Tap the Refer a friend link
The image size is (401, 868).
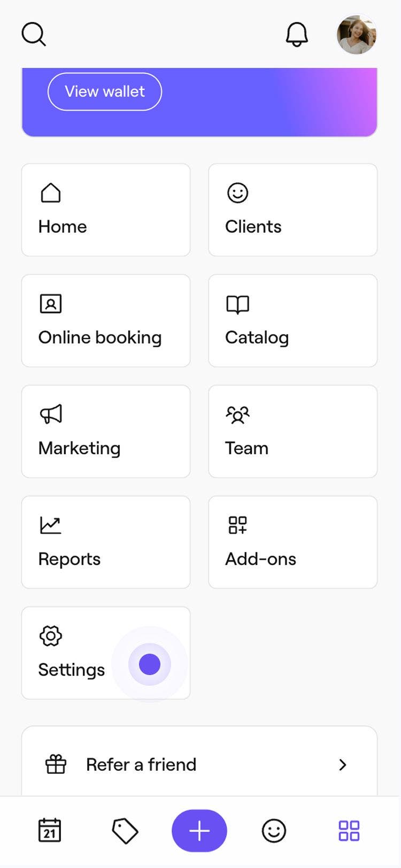(141, 765)
